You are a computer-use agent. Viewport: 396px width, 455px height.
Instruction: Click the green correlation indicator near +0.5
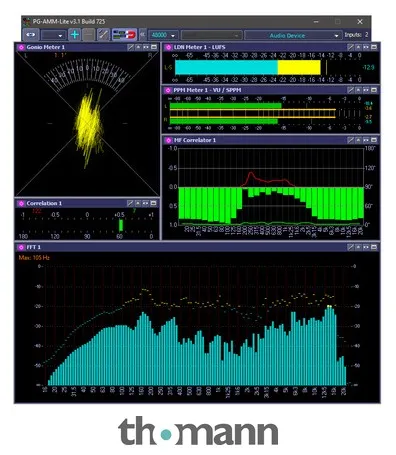(x=121, y=225)
